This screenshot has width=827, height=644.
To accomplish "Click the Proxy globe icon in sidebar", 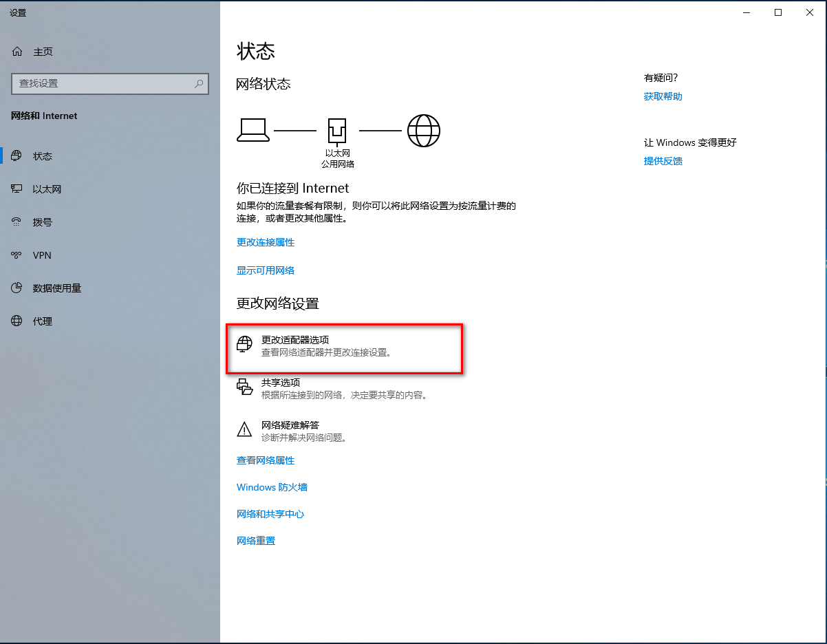I will [x=17, y=321].
